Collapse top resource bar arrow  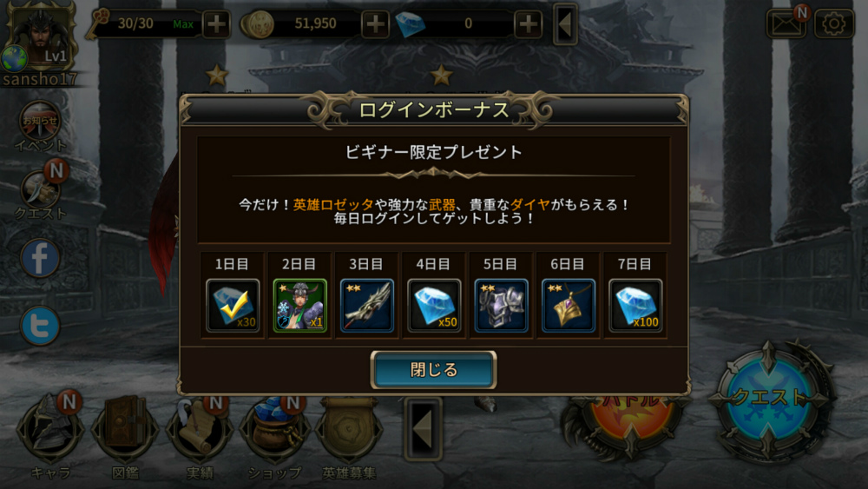[565, 24]
